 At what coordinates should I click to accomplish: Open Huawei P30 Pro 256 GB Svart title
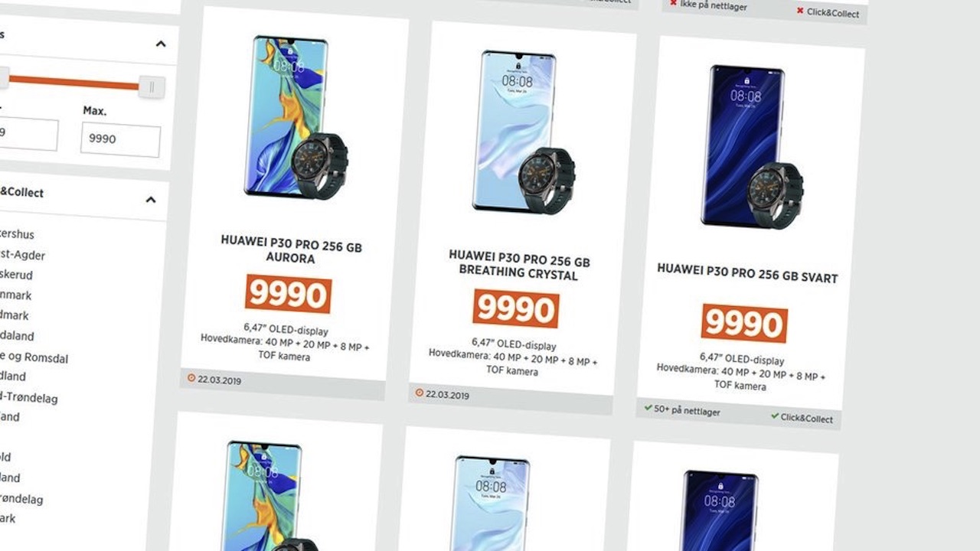point(747,273)
